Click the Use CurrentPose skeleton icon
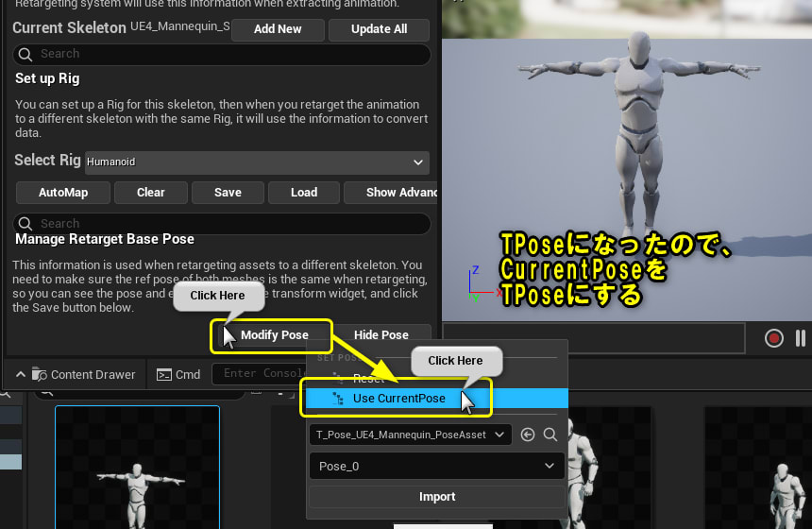812x529 pixels. (338, 399)
